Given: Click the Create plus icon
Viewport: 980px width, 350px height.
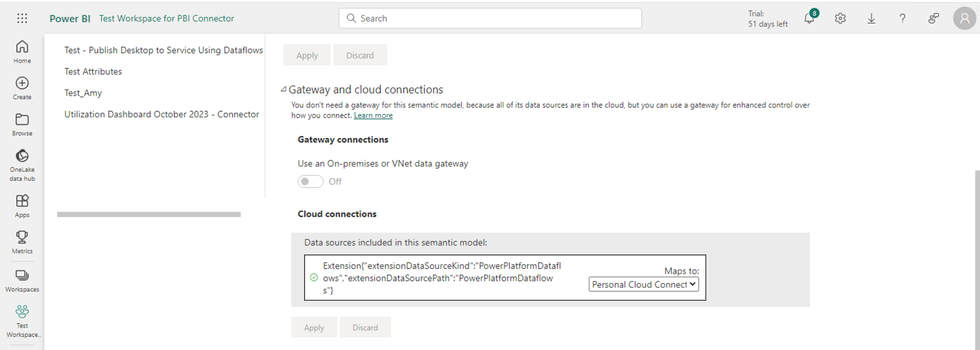Looking at the screenshot, I should click(x=22, y=88).
